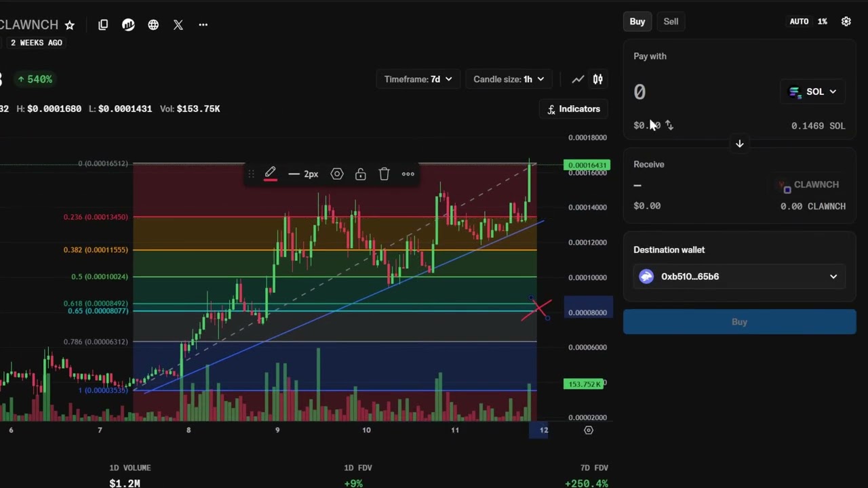
Task: Open trade settings gear
Action: [846, 22]
